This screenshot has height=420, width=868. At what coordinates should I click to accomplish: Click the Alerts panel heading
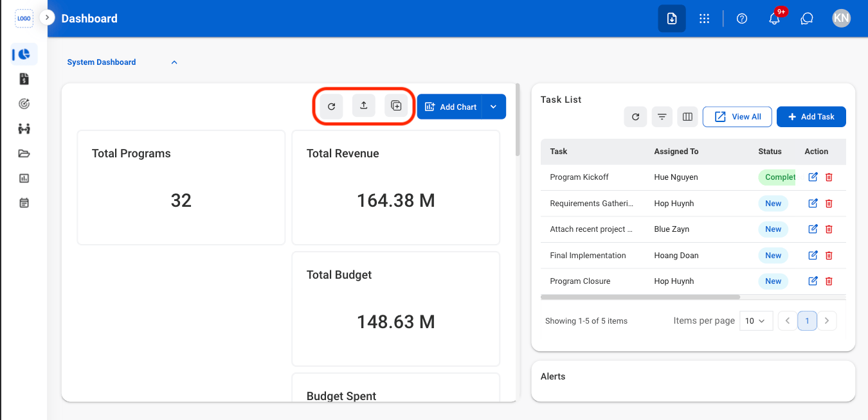click(x=553, y=376)
